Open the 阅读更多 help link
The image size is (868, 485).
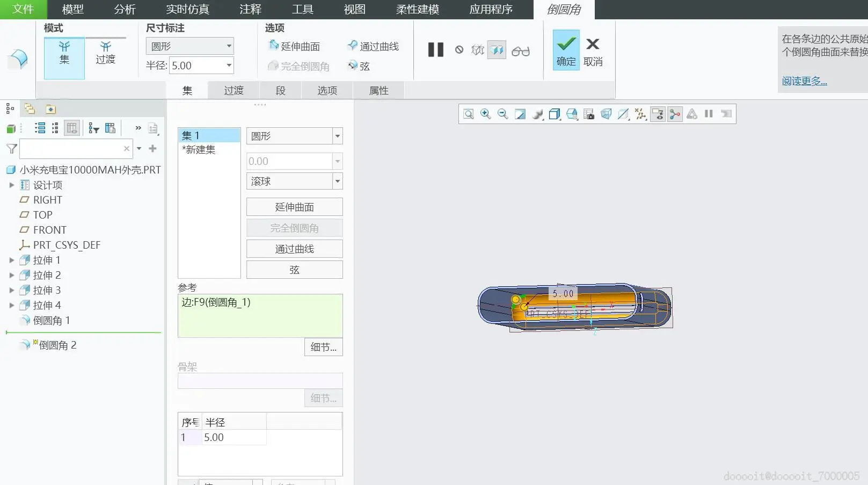coord(804,81)
